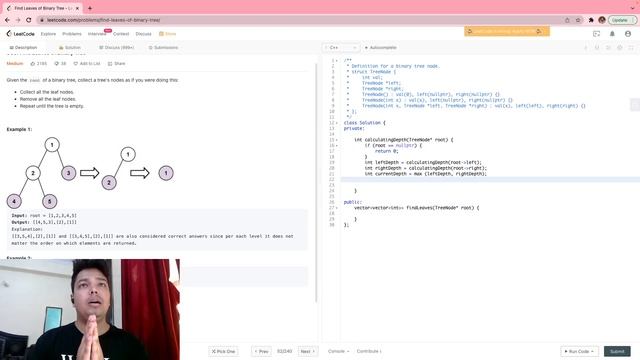Collapse the comment block at line 1
640x360 pixels.
[x=337, y=60]
